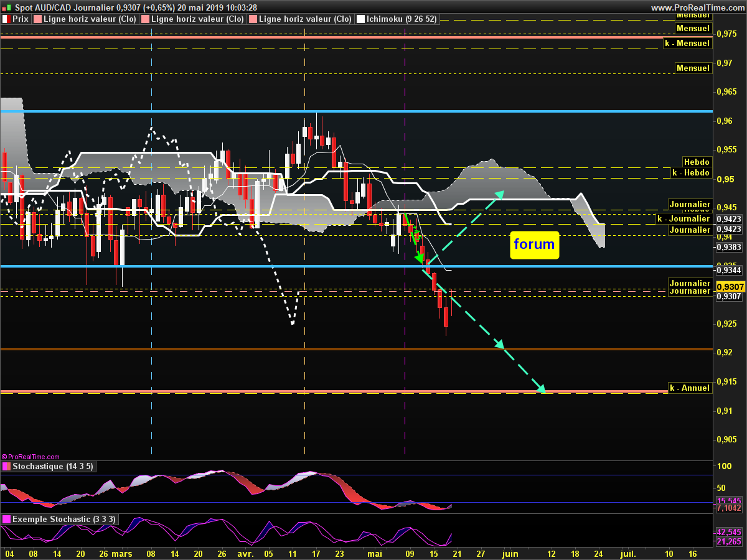This screenshot has height=560, width=747.
Task: Click the Stochastique indicator color swatch
Action: (x=6, y=467)
